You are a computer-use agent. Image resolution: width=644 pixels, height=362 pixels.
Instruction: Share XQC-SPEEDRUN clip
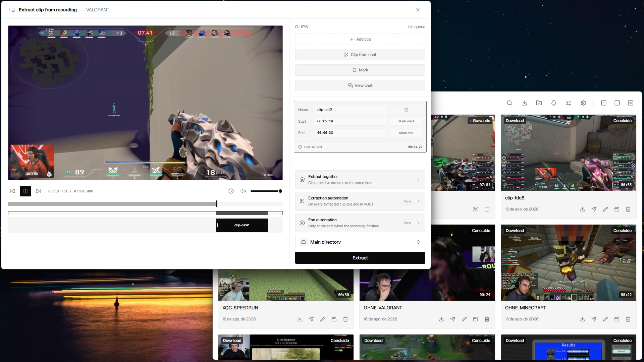pyautogui.click(x=311, y=319)
